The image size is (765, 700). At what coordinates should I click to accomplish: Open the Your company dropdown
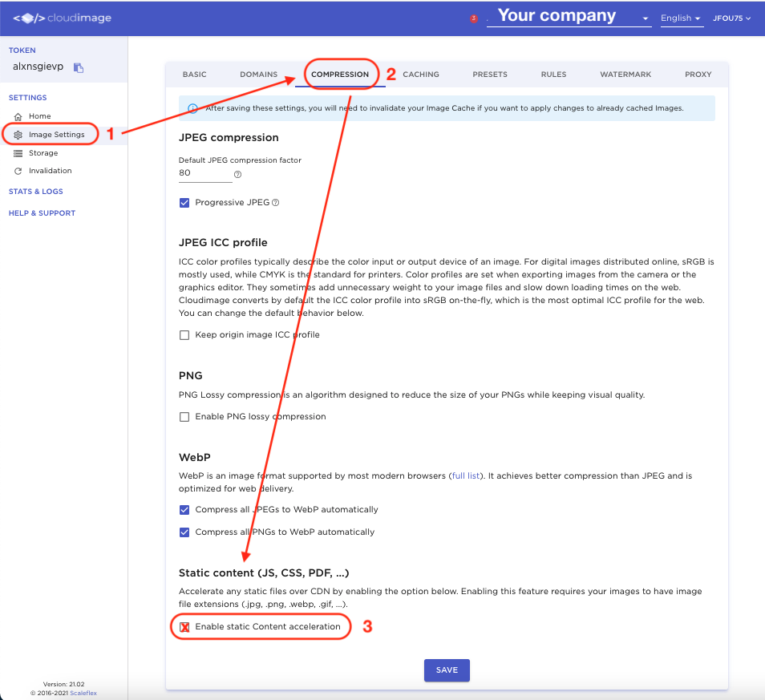click(x=569, y=17)
